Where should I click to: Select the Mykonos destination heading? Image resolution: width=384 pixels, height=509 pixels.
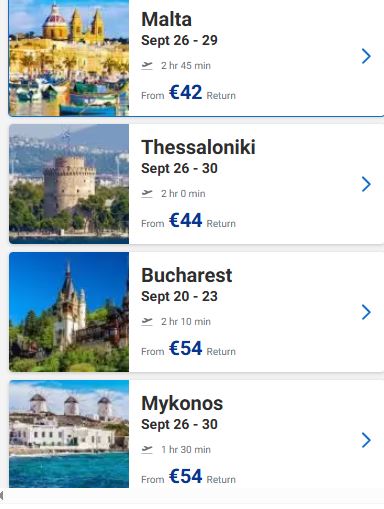click(x=182, y=404)
